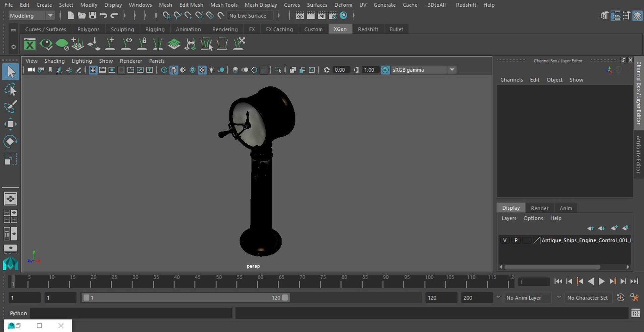Click the New Scene icon
644x332 pixels.
pos(70,15)
